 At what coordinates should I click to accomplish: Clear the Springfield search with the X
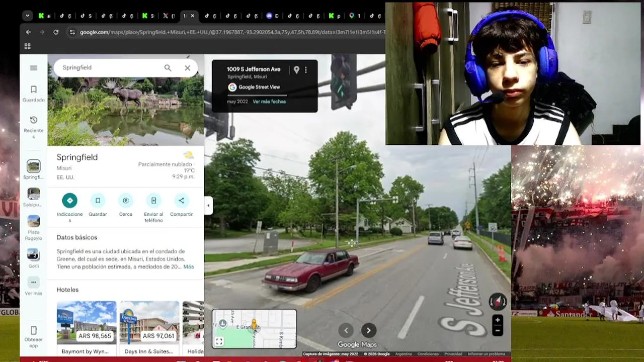(187, 68)
